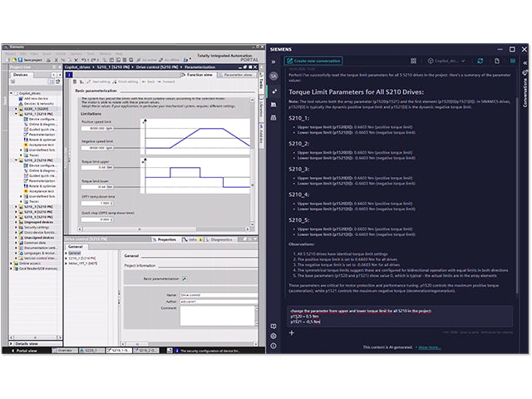Expand the Online access tree node
The width and height of the screenshot is (532, 399).
point(12,263)
